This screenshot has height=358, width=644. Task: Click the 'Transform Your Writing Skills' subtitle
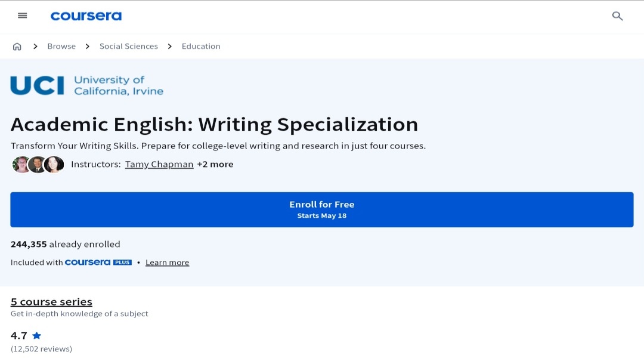click(x=218, y=146)
